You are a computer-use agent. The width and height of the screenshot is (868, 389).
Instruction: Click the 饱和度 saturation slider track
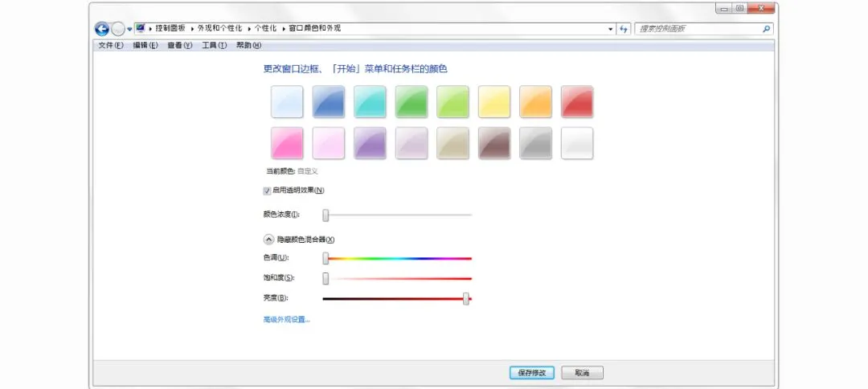click(398, 278)
